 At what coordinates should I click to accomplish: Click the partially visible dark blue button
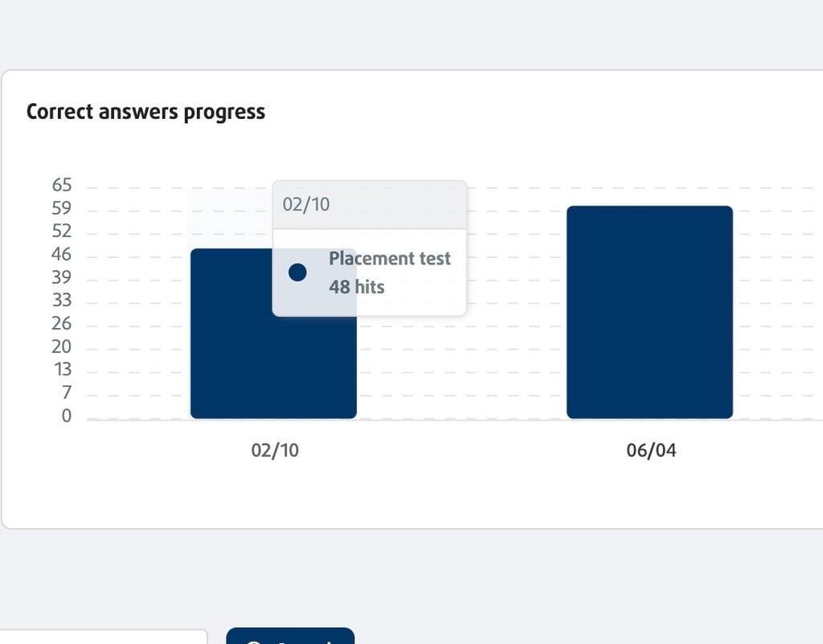(290, 636)
